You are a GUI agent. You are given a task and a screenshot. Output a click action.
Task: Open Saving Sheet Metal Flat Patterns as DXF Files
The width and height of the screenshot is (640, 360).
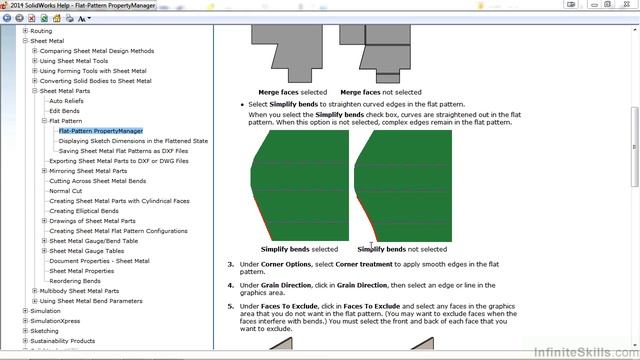pos(123,151)
